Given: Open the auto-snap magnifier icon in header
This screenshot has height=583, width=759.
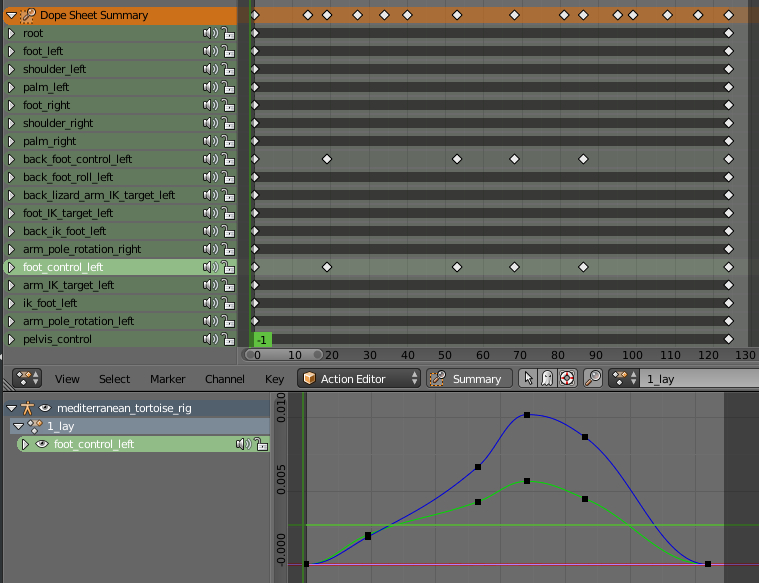Looking at the screenshot, I should pos(592,379).
